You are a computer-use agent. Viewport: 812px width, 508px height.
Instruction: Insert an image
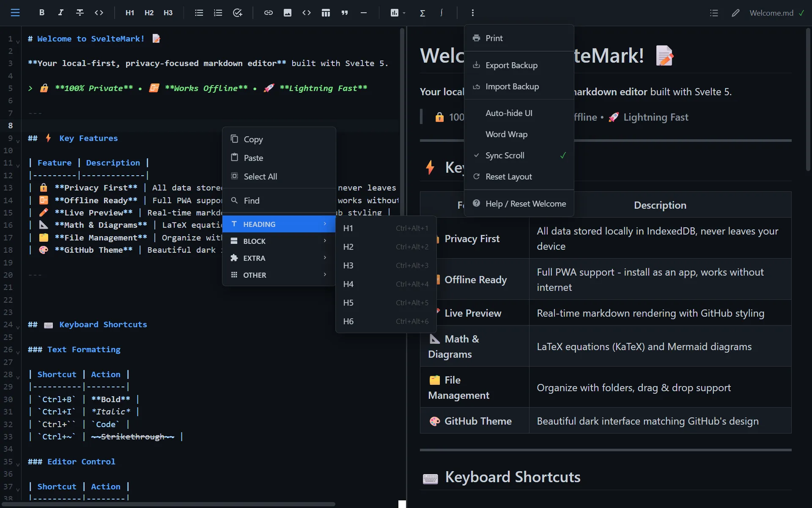click(x=288, y=13)
